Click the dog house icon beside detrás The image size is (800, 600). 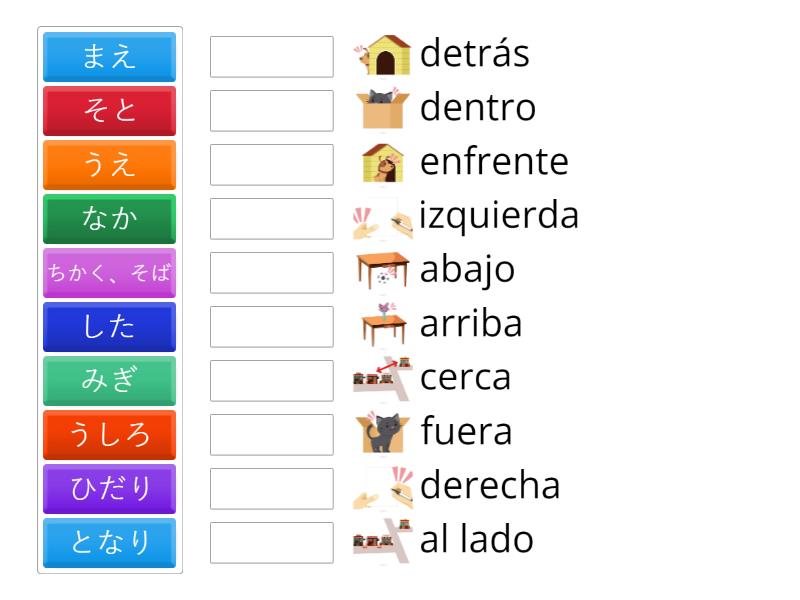click(x=388, y=54)
